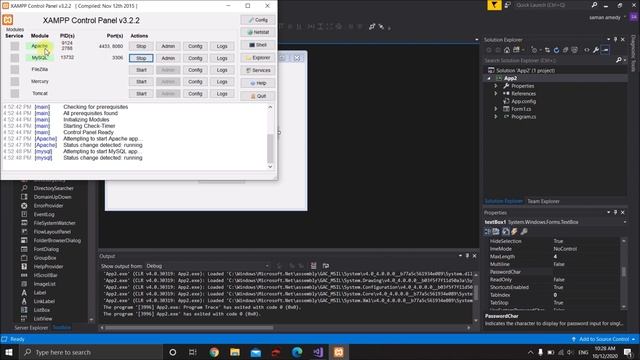Collapse the App2 project node
The width and height of the screenshot is (640, 360).
(x=489, y=78)
